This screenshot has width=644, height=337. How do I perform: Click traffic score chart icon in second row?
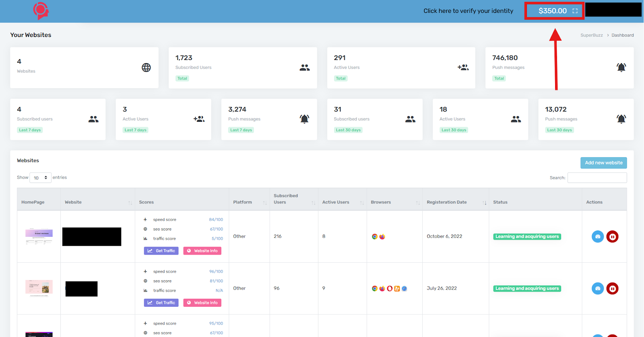145,291
